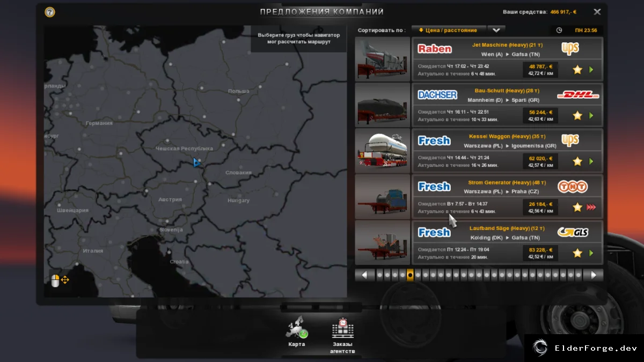The width and height of the screenshot is (644, 362).
Task: Select price 83 228 € on Laufband Säge
Action: [x=540, y=250]
